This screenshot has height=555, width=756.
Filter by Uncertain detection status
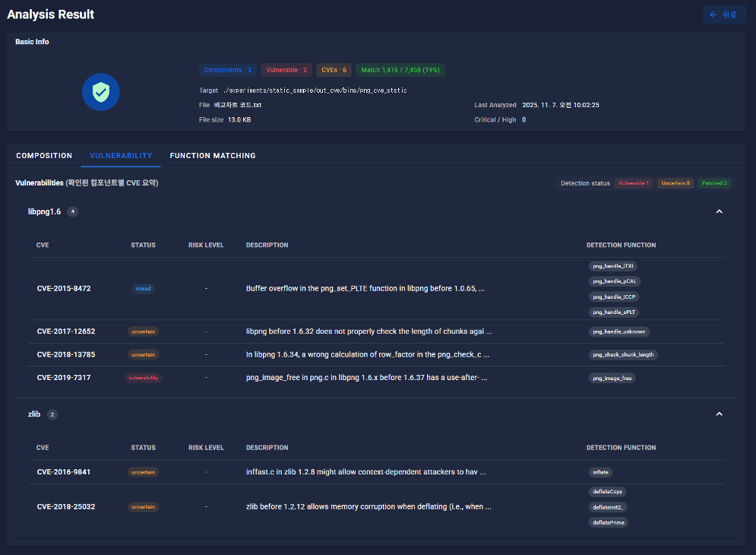[675, 183]
